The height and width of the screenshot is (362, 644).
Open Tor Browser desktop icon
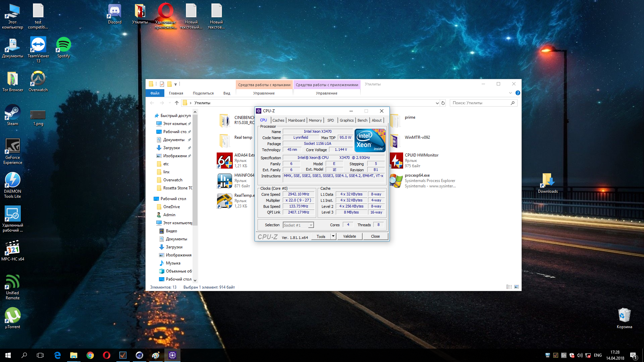pos(13,81)
